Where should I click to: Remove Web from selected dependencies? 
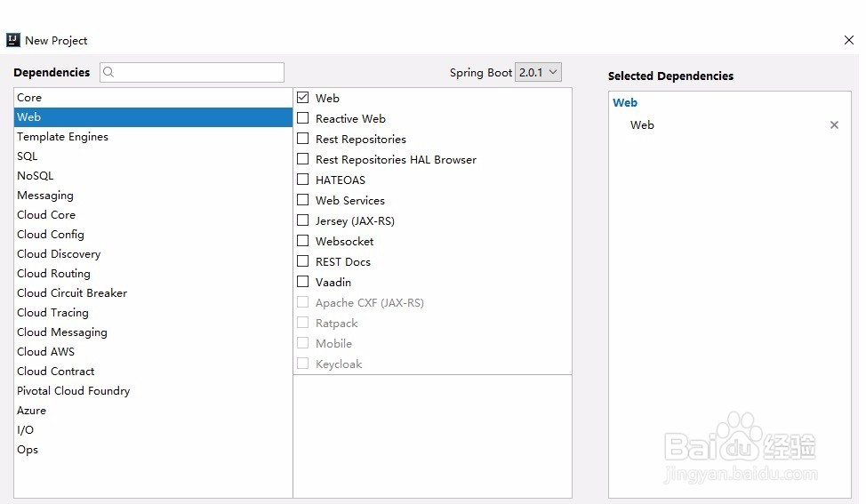click(834, 125)
